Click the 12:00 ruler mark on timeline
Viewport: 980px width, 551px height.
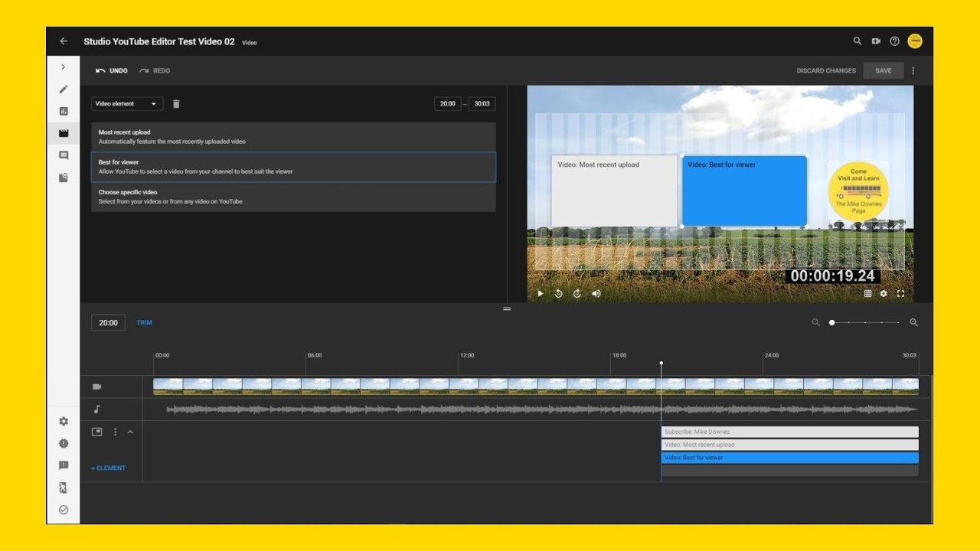tap(467, 355)
